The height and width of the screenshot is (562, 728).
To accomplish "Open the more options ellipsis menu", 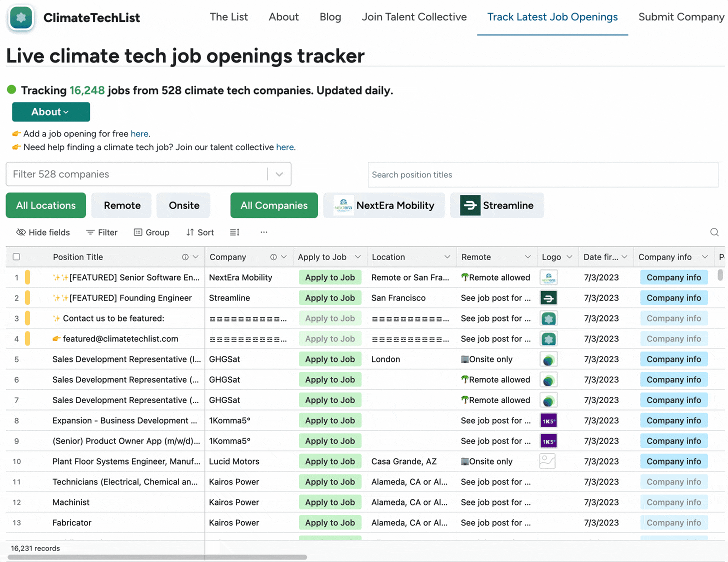I will (x=264, y=232).
